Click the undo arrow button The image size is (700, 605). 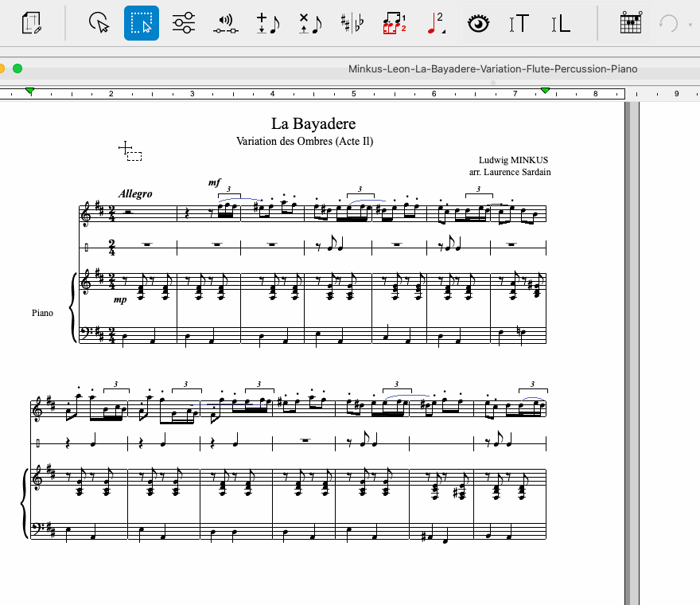coord(669,23)
